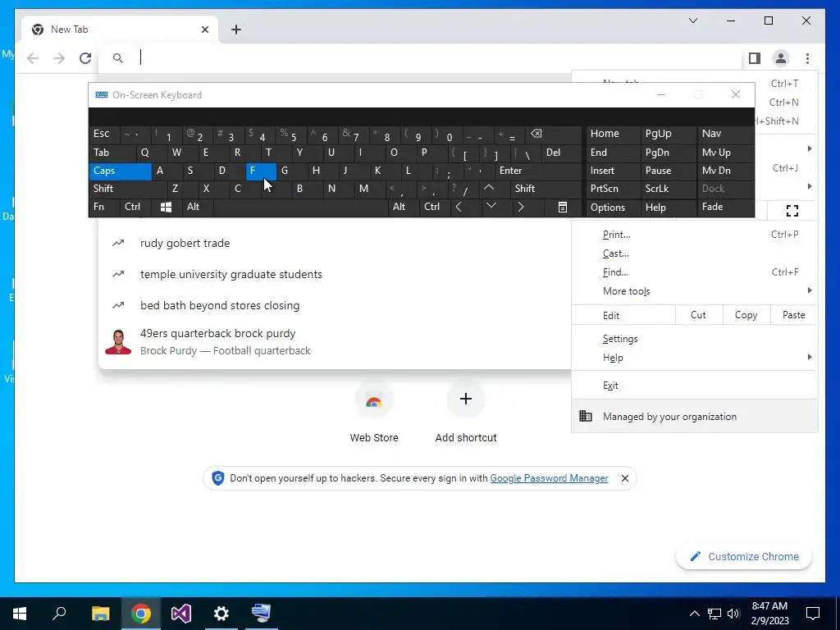Screen dimensions: 840x630
Task: Toggle the left Ctrl key on keyboard
Action: tap(136, 207)
